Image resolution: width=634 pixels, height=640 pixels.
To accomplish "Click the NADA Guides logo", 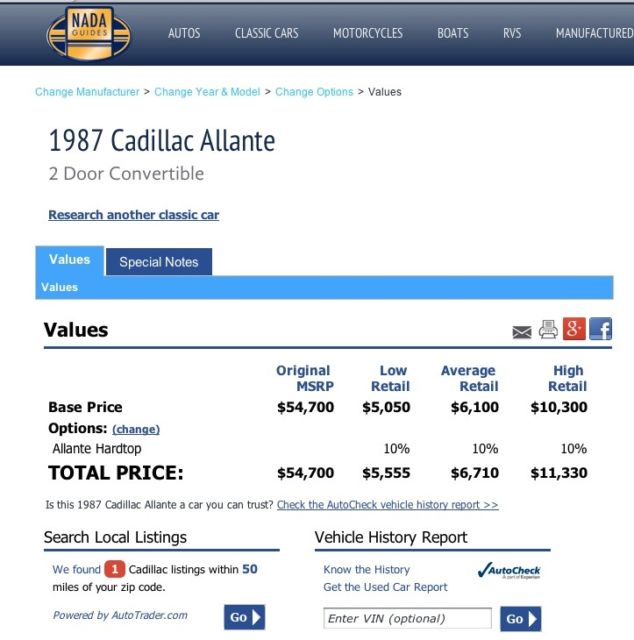I will click(x=89, y=33).
